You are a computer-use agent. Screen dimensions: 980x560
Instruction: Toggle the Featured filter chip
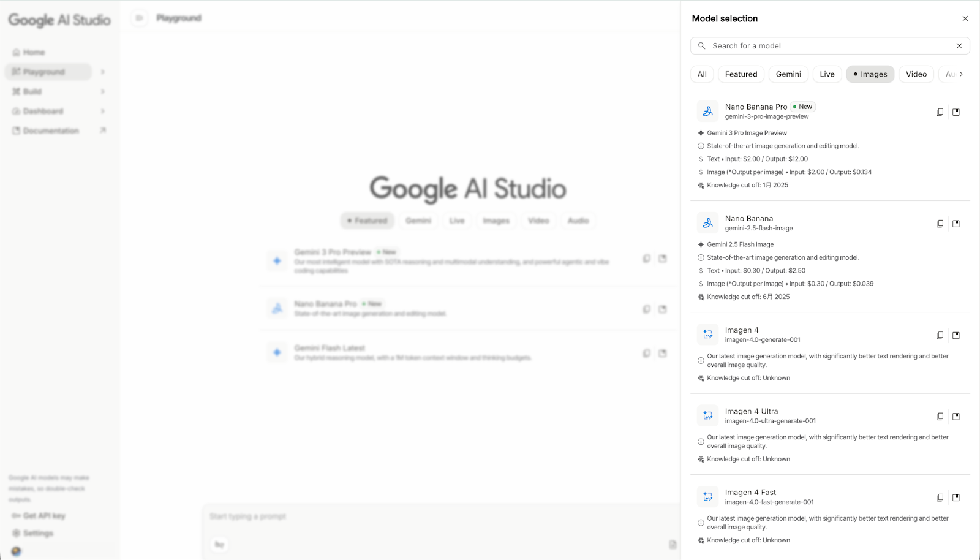click(741, 74)
